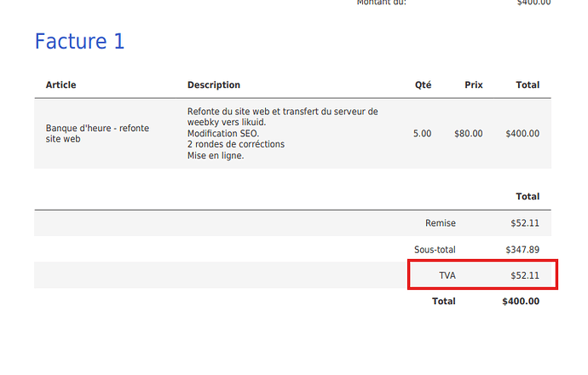
Task: Click the 5.00 quantity value
Action: pyautogui.click(x=422, y=134)
